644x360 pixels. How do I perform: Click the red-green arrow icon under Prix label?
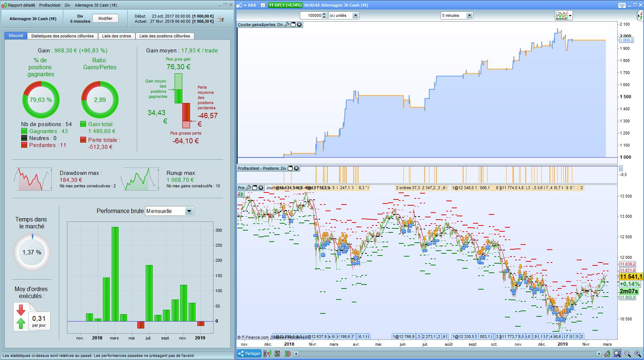(241, 194)
